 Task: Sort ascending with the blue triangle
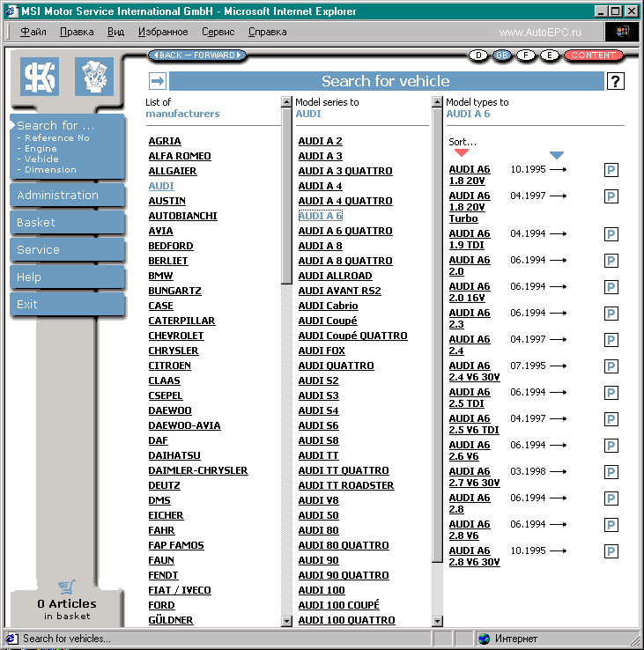pos(556,155)
